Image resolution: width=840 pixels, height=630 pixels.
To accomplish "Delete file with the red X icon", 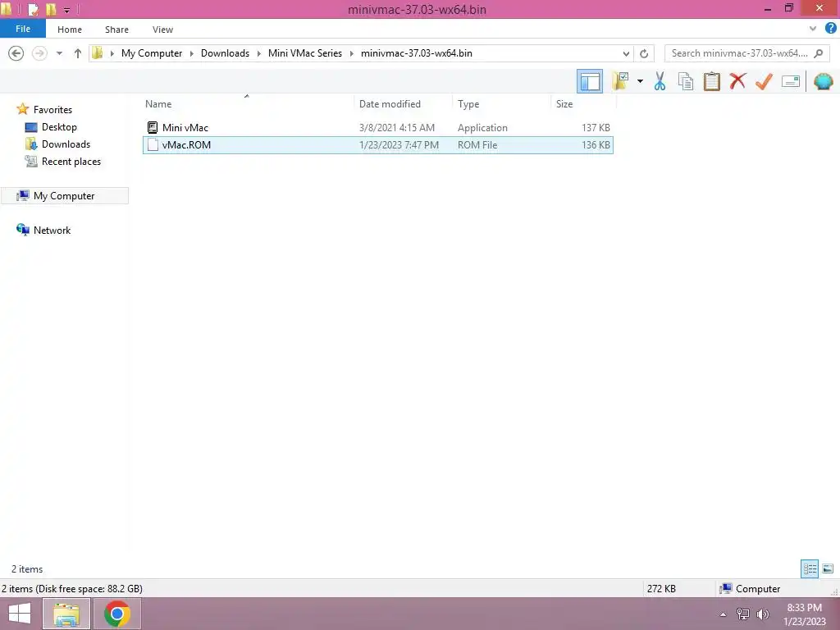I will tap(737, 81).
